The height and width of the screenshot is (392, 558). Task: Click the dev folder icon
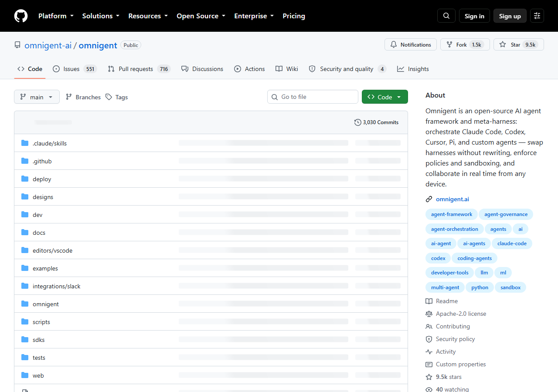point(25,215)
